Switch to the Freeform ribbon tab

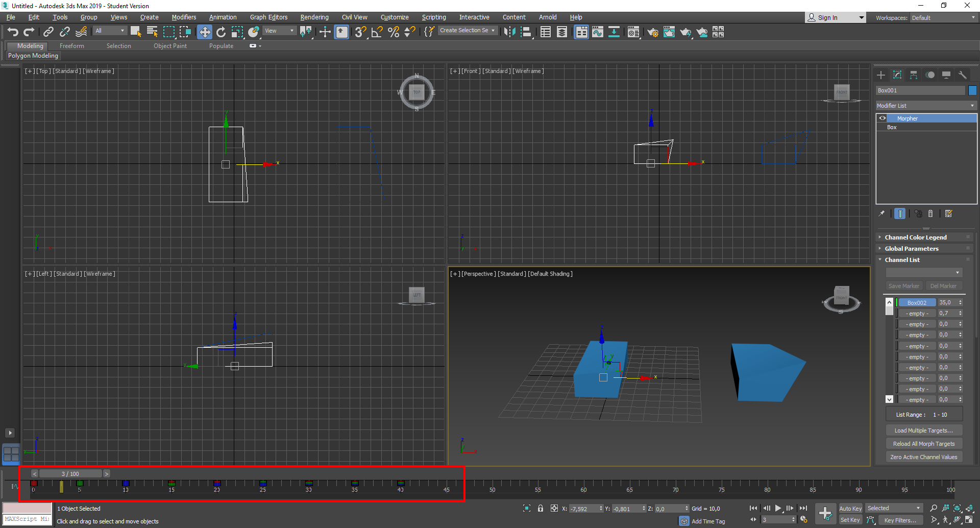tap(71, 45)
